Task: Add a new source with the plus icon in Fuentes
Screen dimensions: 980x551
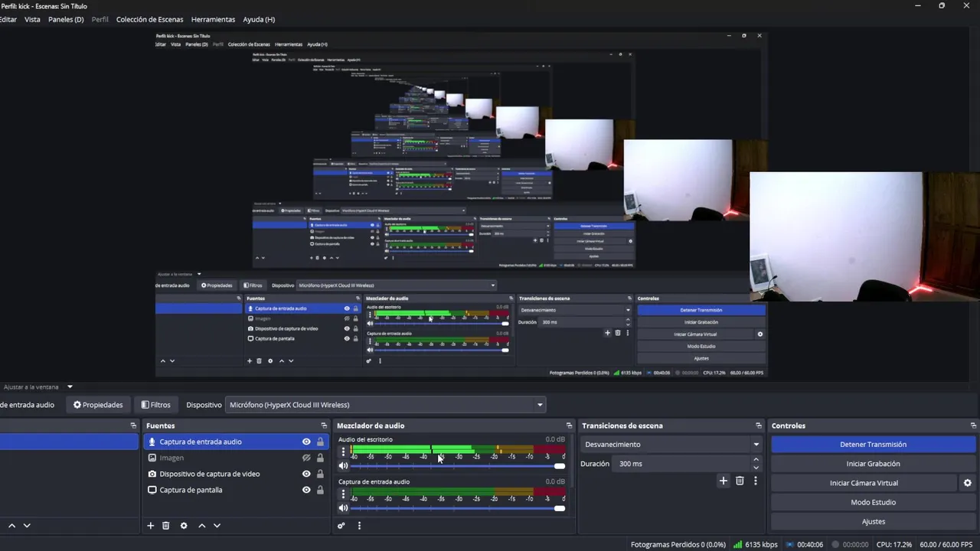Action: tap(151, 526)
